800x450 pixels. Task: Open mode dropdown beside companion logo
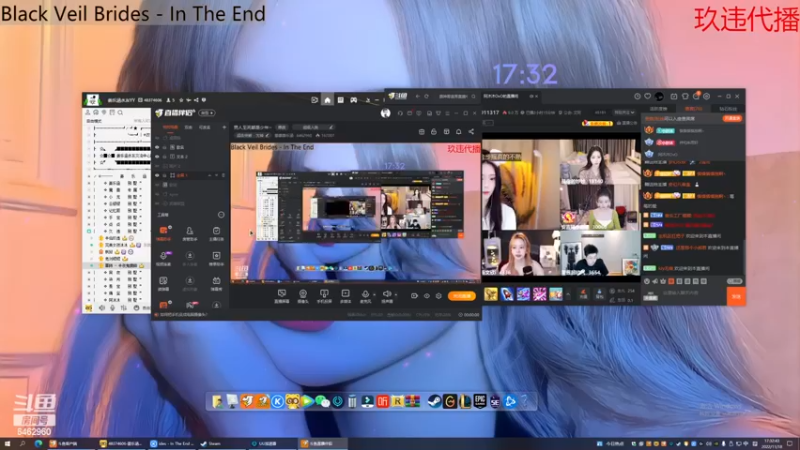pyautogui.click(x=207, y=113)
